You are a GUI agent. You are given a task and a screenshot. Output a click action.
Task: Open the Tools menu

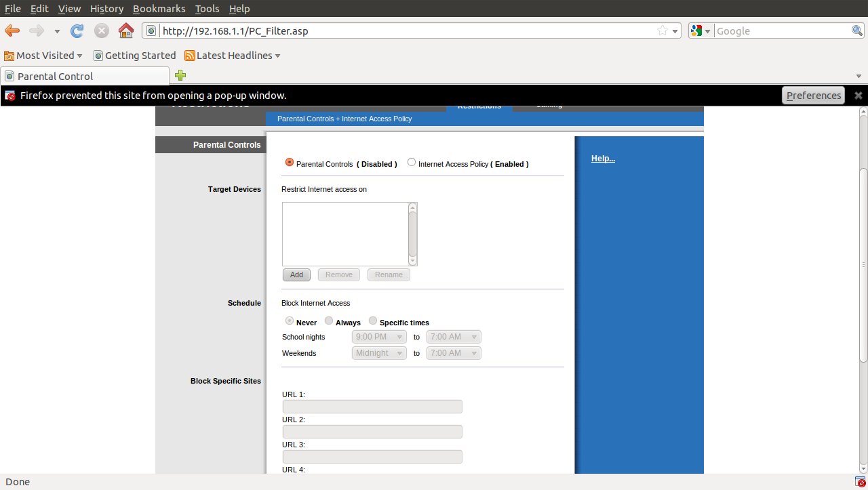click(207, 9)
